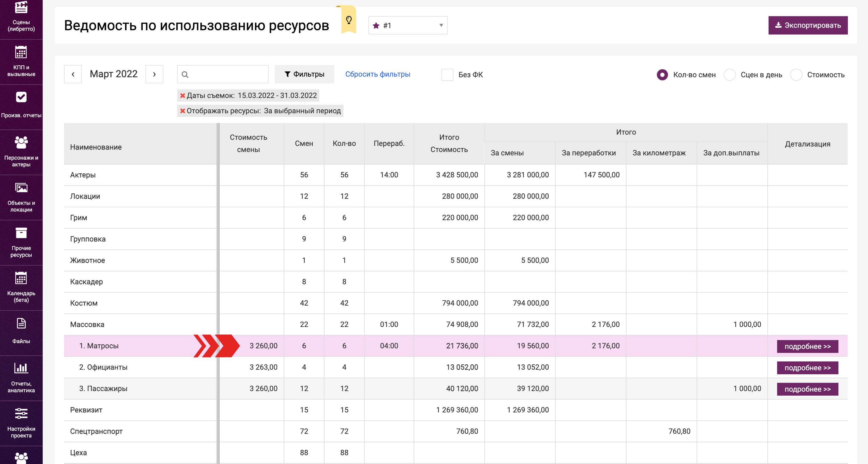
Task: Toggle the Без ФК checkbox
Action: [447, 74]
